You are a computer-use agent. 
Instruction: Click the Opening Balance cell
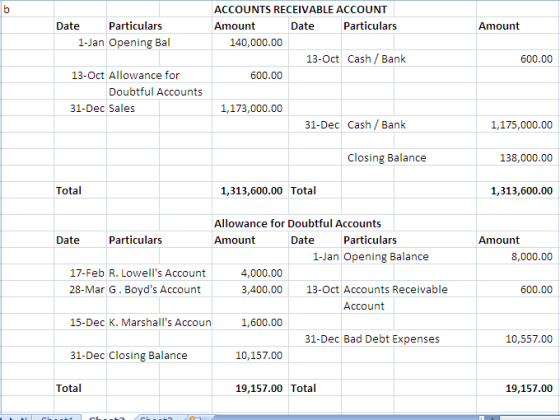386,256
